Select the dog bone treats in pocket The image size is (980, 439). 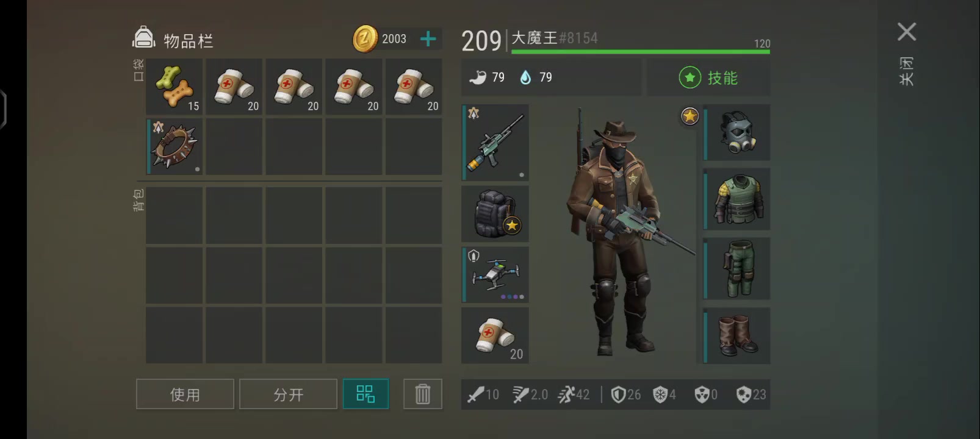tap(175, 87)
